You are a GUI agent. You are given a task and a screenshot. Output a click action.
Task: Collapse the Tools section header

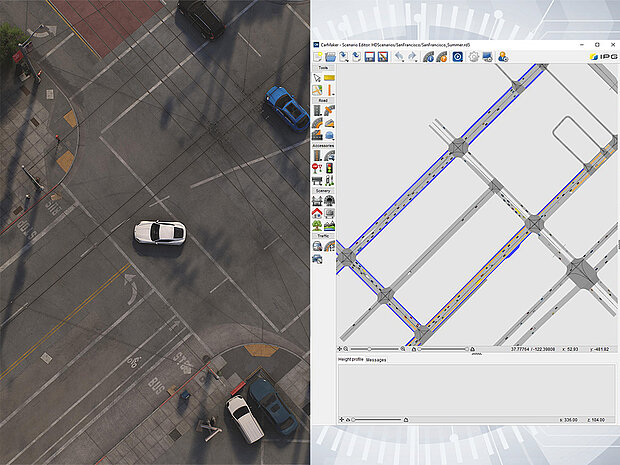(323, 68)
